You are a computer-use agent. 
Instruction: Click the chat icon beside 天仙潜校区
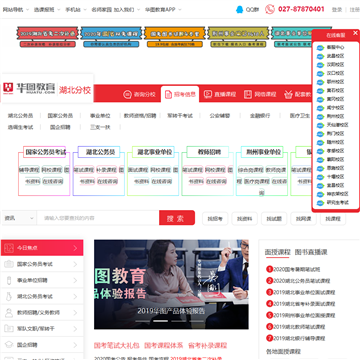pos(320,125)
